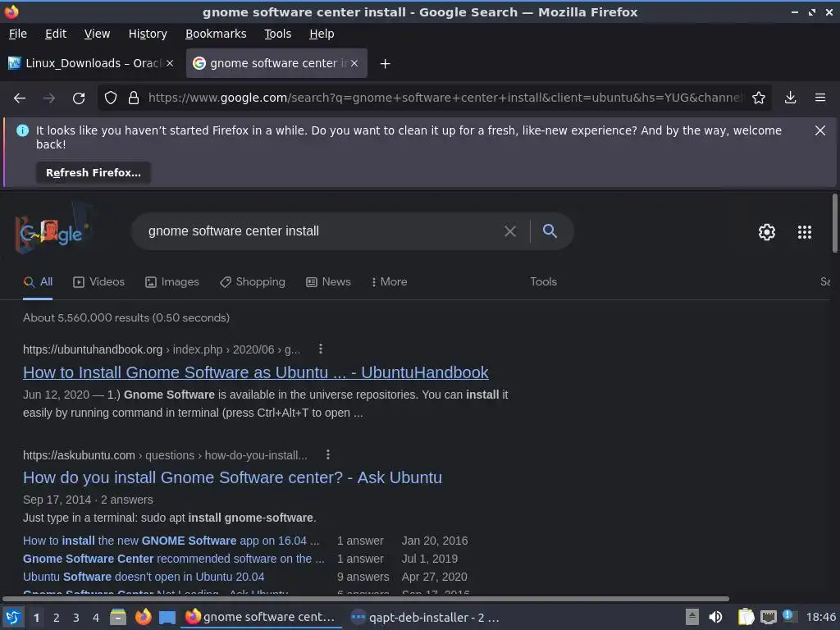Open File menu
The width and height of the screenshot is (840, 630).
click(x=18, y=34)
